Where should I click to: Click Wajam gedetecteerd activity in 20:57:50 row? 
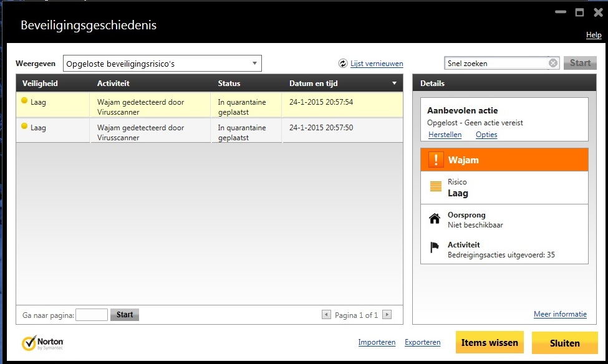tap(140, 133)
